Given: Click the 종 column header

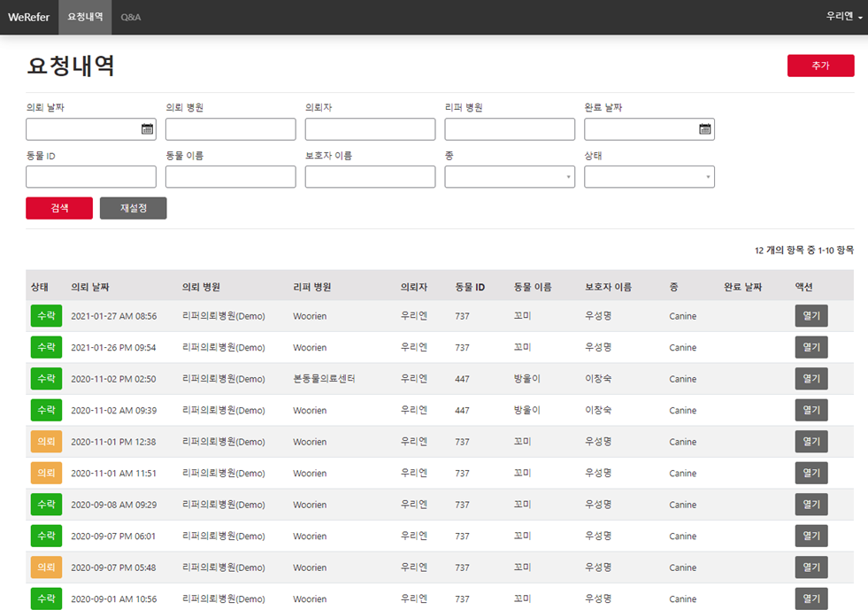Looking at the screenshot, I should click(x=673, y=287).
